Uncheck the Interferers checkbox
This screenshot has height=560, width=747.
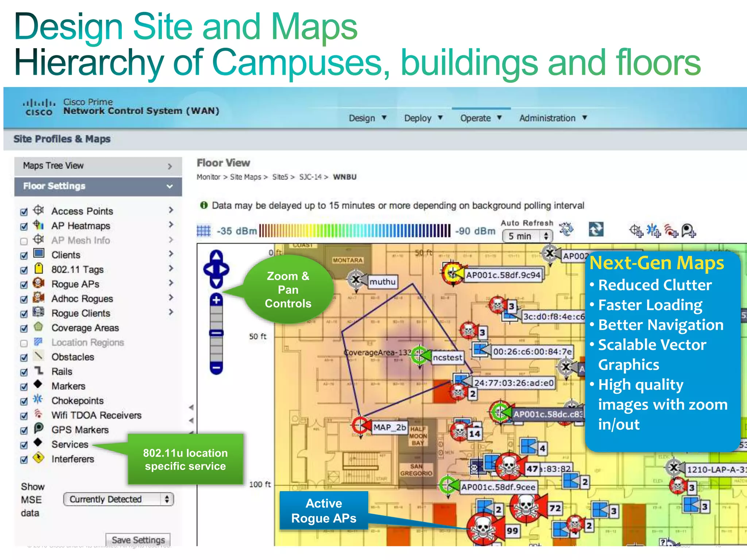[24, 460]
